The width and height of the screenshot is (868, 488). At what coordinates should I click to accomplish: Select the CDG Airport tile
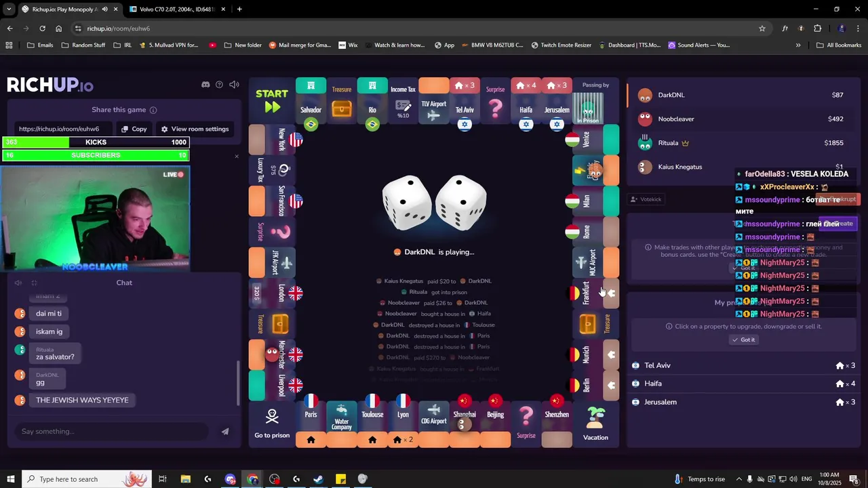(434, 424)
